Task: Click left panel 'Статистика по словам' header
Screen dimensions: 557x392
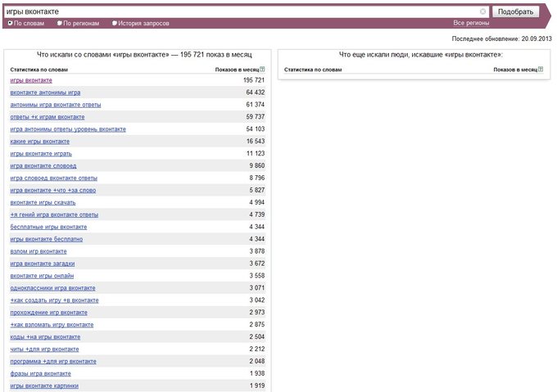Action: [39, 70]
